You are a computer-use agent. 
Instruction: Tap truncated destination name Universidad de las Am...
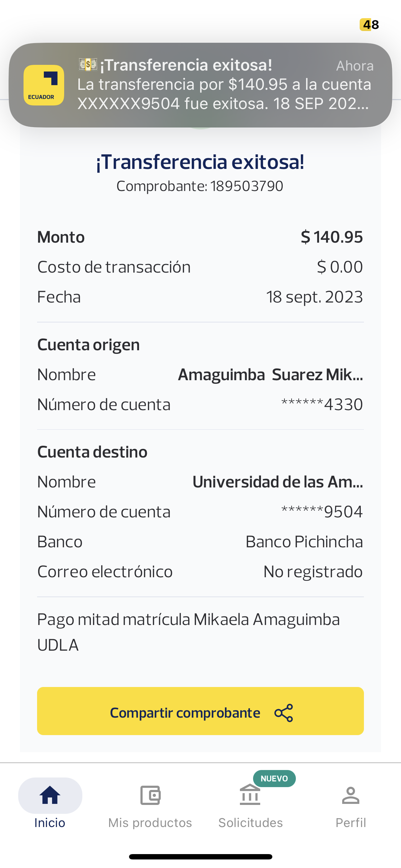[278, 482]
